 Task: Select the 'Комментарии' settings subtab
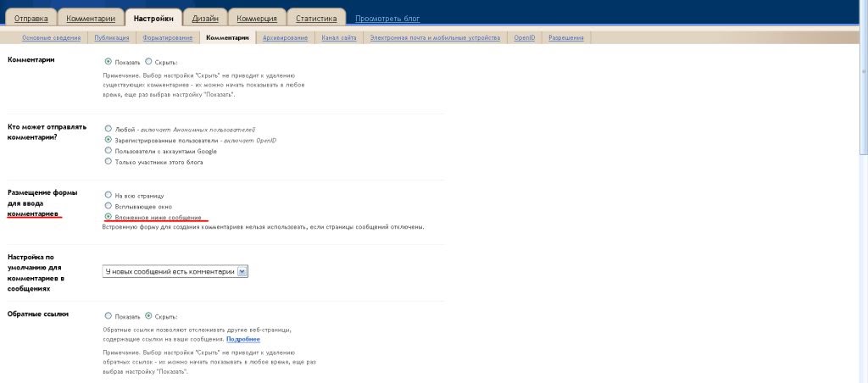pos(227,37)
